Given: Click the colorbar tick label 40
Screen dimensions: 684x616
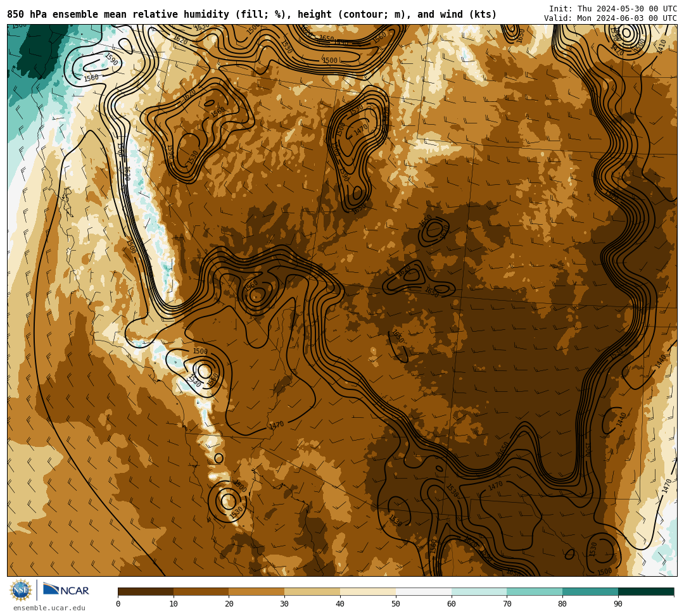Looking at the screenshot, I should (x=340, y=604).
